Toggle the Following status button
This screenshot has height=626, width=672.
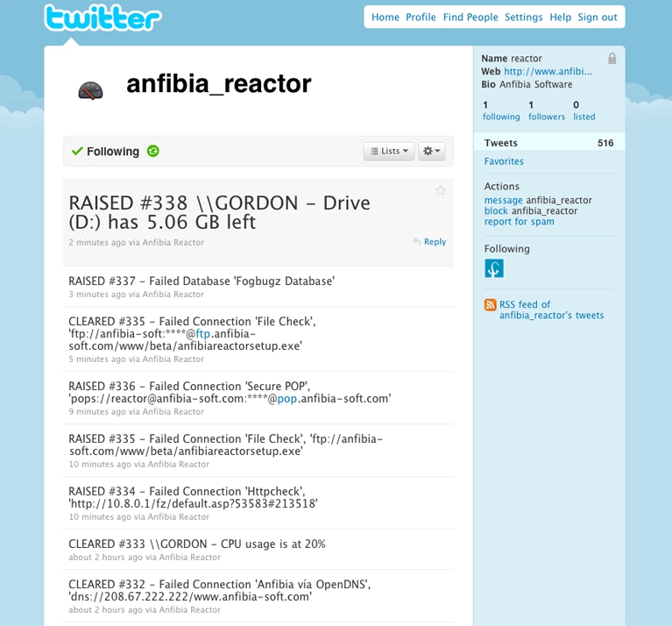pyautogui.click(x=105, y=152)
